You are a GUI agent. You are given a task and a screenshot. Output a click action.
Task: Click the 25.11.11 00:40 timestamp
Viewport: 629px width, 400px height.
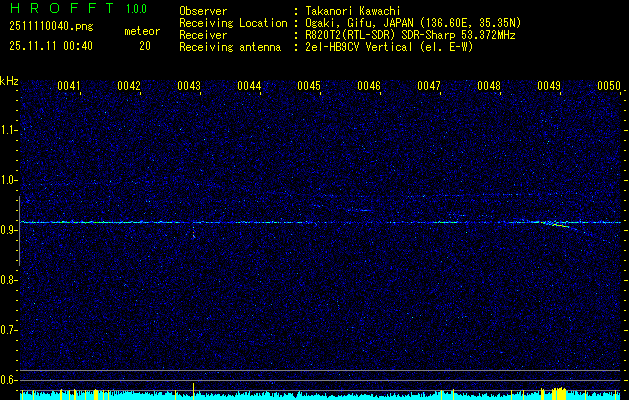coord(50,46)
